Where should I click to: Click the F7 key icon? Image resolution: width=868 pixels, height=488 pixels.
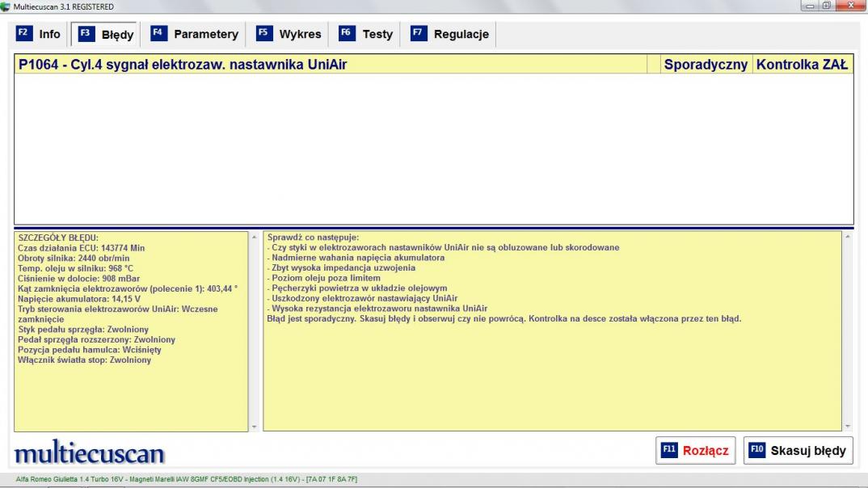(x=419, y=33)
